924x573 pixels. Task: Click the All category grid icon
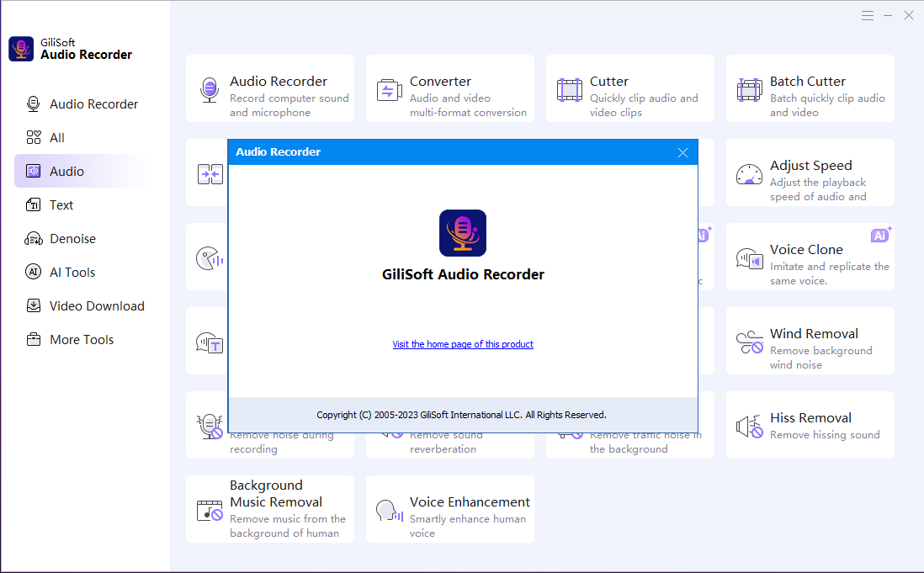click(x=34, y=138)
